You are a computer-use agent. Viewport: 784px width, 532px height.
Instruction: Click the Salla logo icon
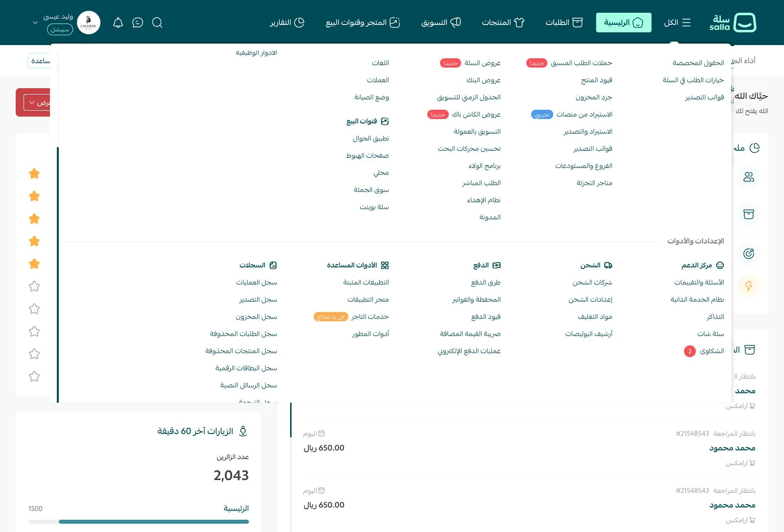point(745,23)
